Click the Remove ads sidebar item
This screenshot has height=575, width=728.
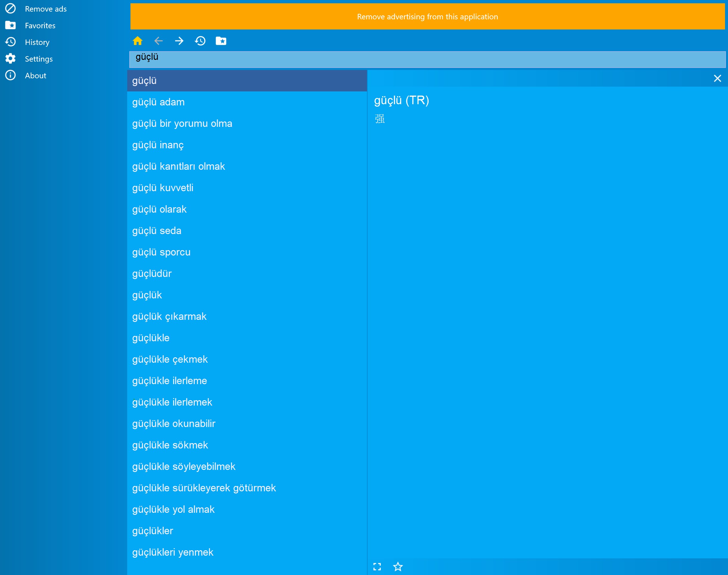click(46, 9)
